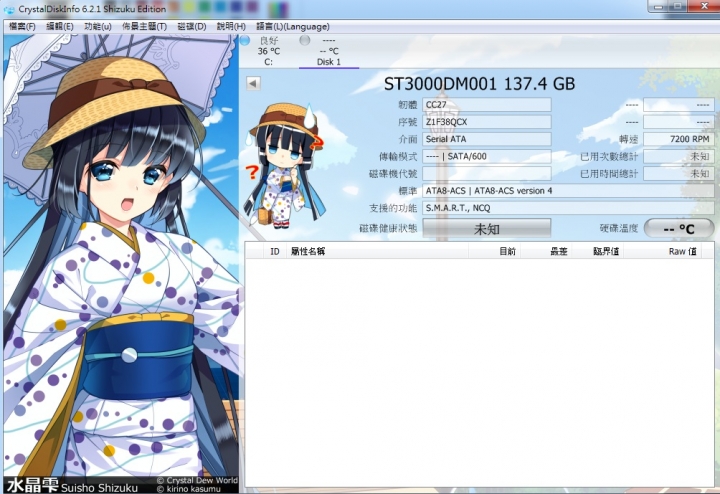
Task: Click the 序號 label
Action: click(x=408, y=122)
